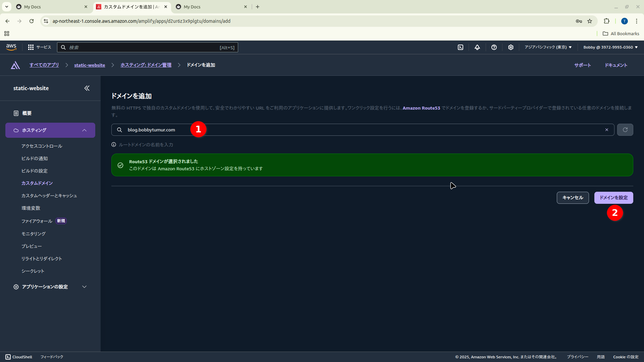Select カスタムドメイン in the sidebar menu

pos(37,183)
